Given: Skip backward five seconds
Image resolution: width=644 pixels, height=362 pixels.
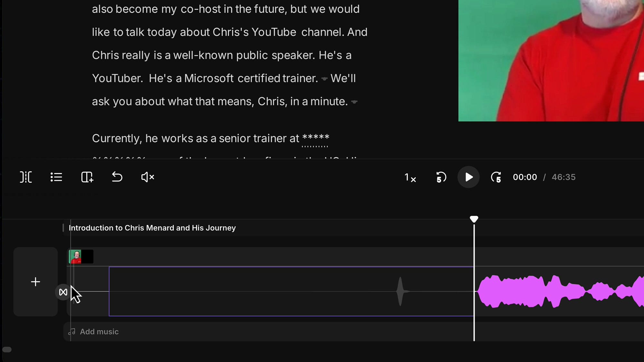Looking at the screenshot, I should coord(440,177).
